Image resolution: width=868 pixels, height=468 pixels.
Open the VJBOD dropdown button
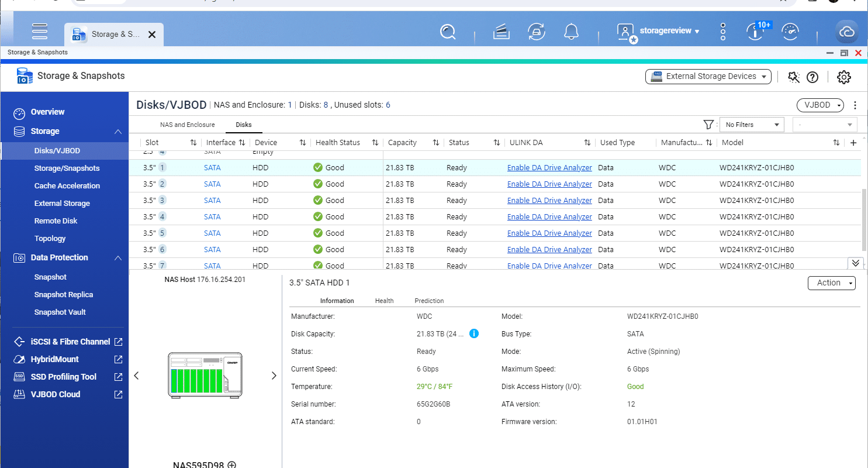click(820, 105)
